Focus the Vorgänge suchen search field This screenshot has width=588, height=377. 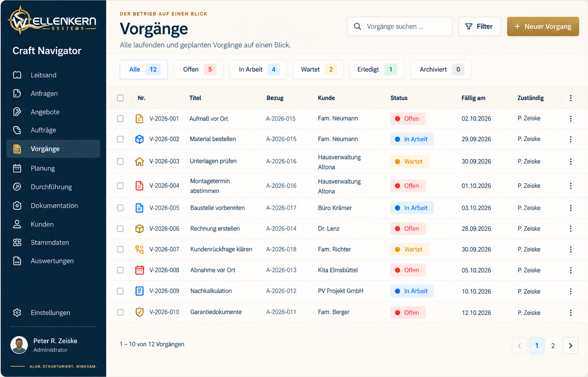coord(400,26)
